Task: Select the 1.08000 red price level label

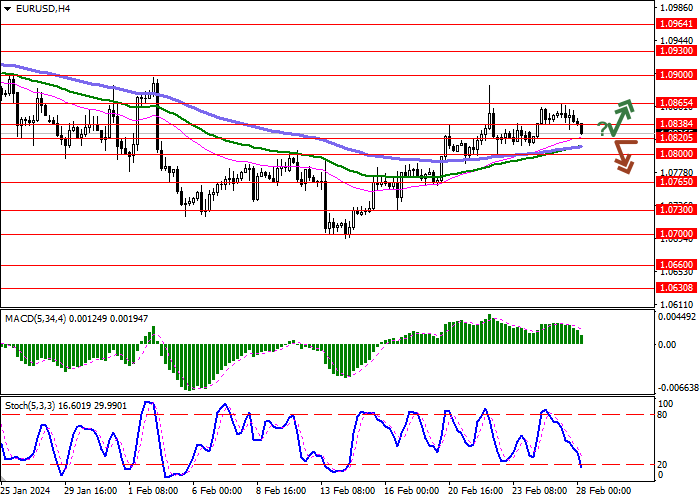Action: click(677, 154)
